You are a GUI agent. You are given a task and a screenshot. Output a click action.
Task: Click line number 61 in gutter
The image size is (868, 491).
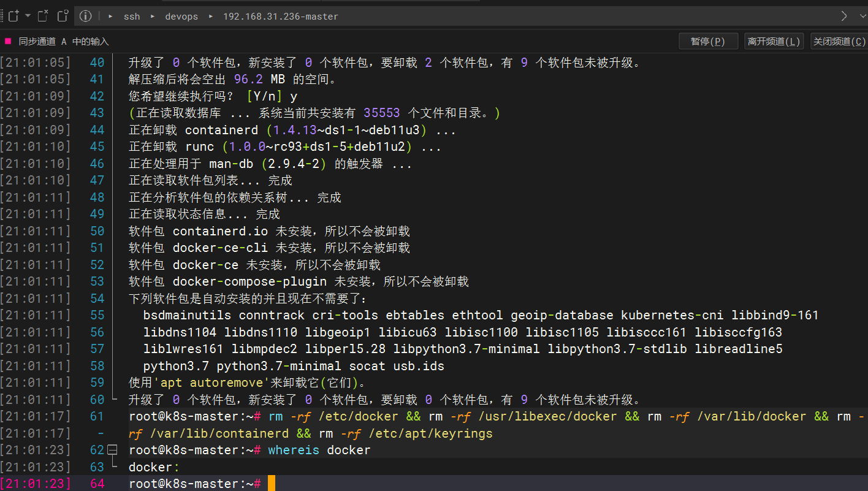click(97, 416)
